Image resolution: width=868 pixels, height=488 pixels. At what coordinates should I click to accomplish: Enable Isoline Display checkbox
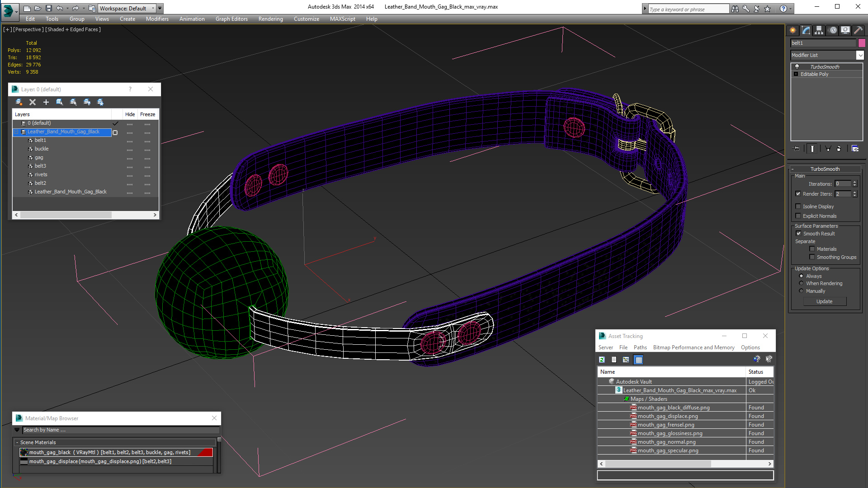[x=798, y=206]
